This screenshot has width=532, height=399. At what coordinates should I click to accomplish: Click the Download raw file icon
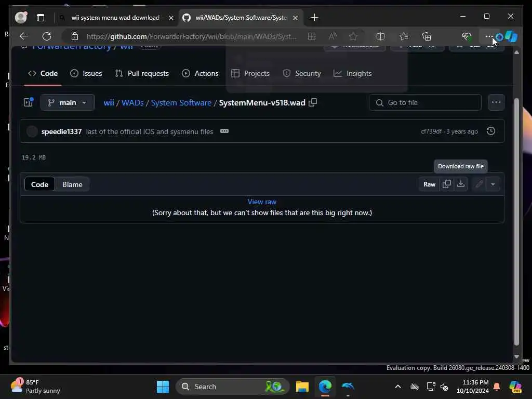tap(460, 184)
